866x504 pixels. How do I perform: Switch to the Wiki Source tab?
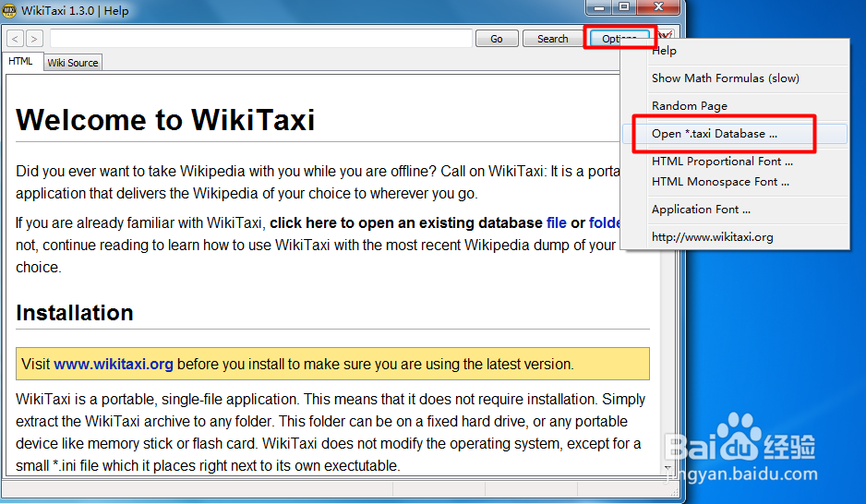(72, 63)
